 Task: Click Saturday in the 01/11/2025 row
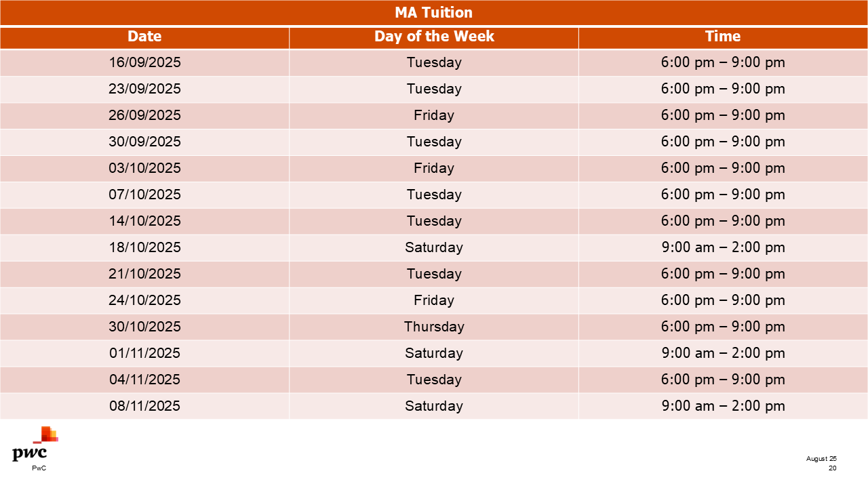434,353
